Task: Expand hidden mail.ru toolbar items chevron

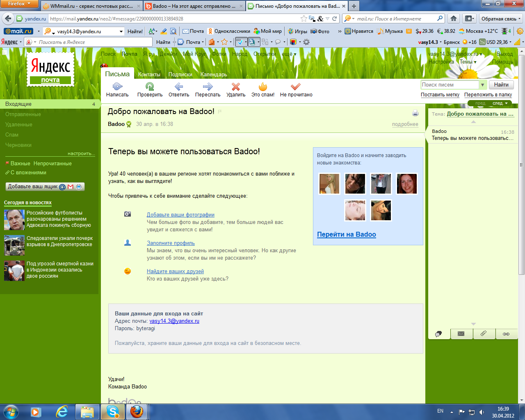Action: point(340,31)
